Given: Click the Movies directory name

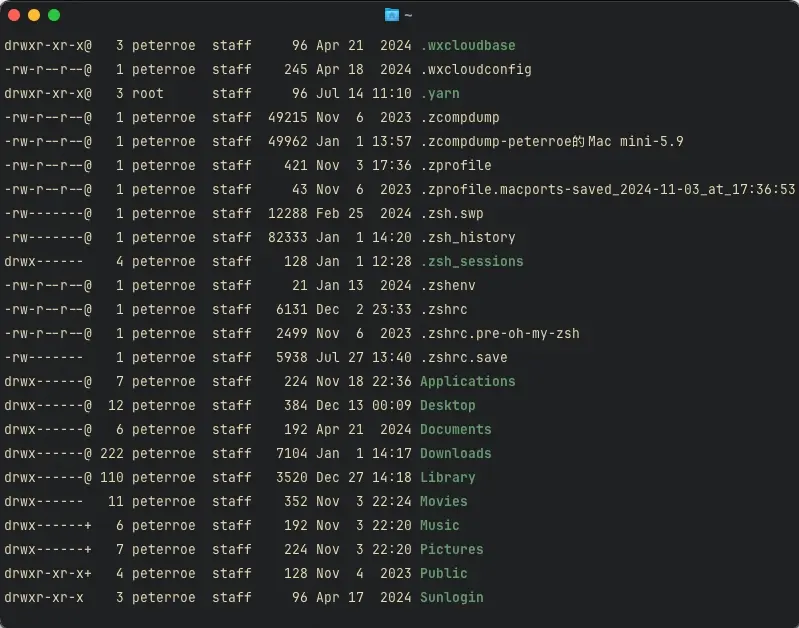Looking at the screenshot, I should point(443,501).
